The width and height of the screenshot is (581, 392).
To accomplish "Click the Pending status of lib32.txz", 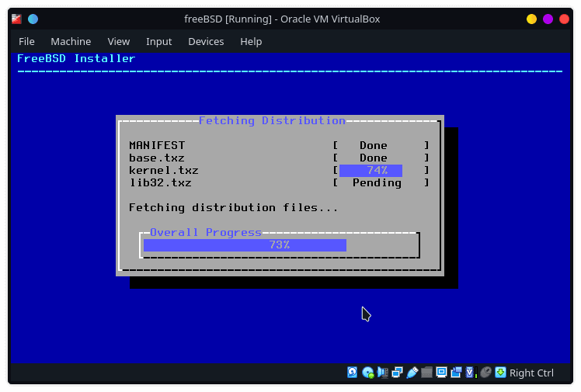I will [x=377, y=183].
